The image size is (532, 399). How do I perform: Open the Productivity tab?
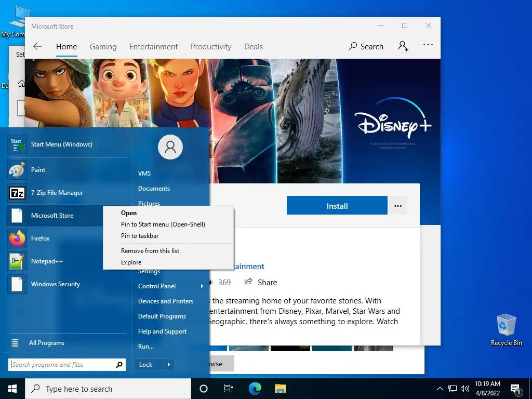(211, 46)
